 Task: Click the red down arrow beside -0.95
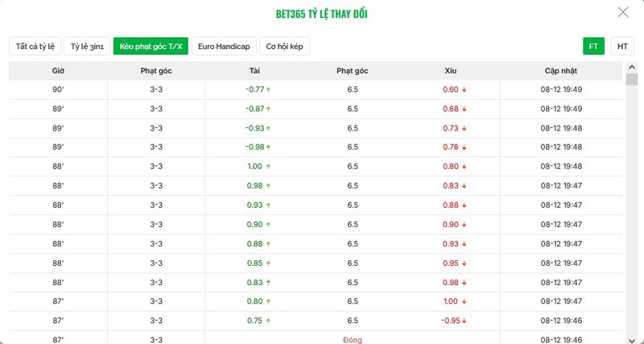464,321
